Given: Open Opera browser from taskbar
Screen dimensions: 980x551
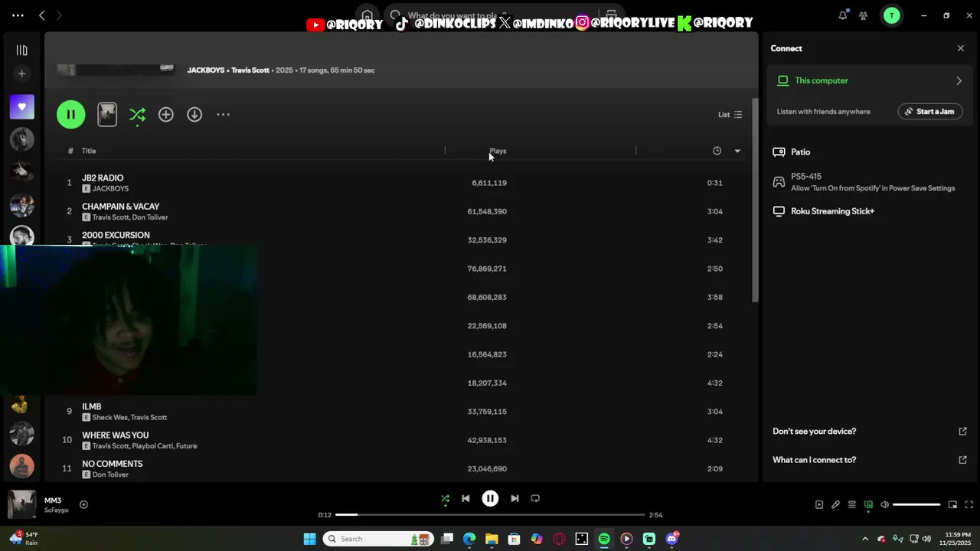Looking at the screenshot, I should (x=560, y=539).
